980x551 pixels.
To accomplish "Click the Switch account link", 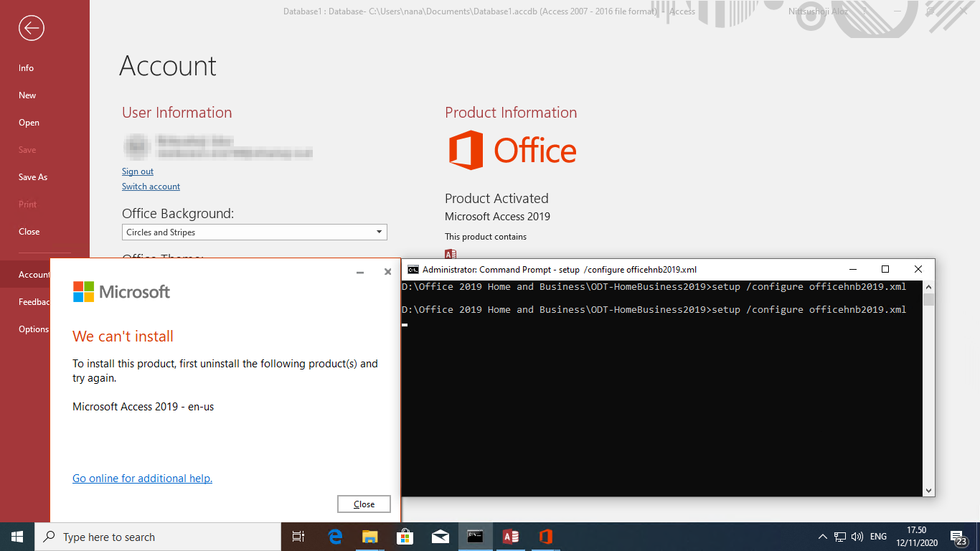I will (x=151, y=186).
